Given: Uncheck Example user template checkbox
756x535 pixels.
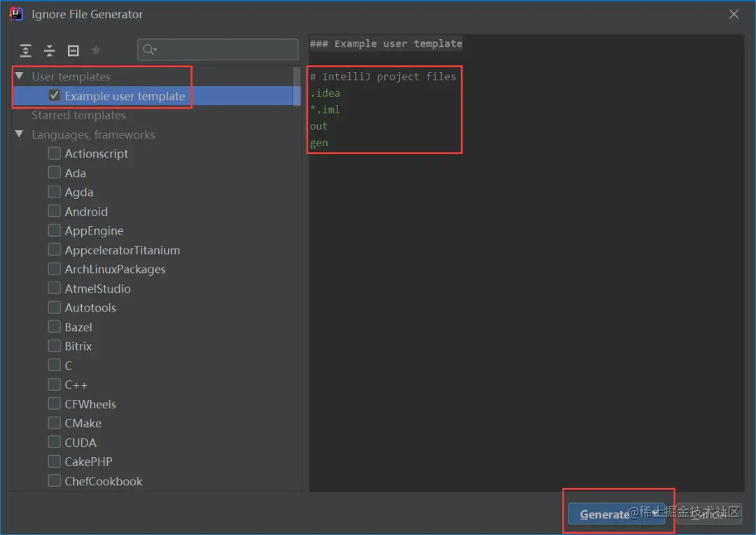Looking at the screenshot, I should pyautogui.click(x=54, y=95).
